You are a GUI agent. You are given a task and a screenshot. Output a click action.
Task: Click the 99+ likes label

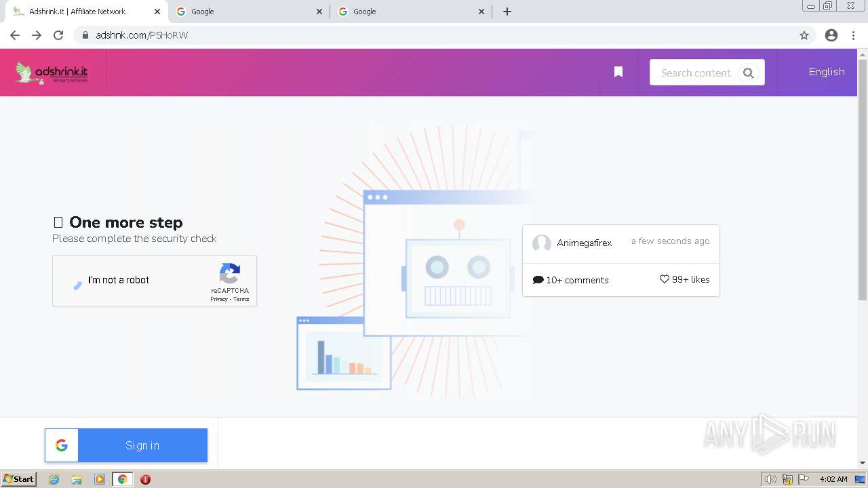690,279
